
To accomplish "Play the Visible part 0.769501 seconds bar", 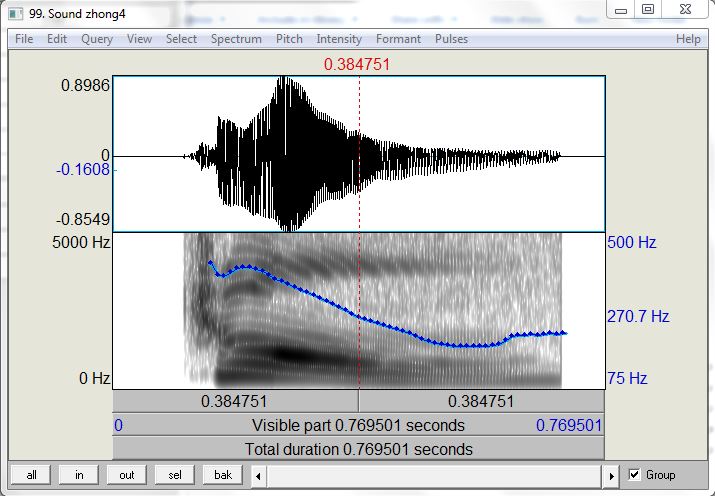I will click(358, 425).
